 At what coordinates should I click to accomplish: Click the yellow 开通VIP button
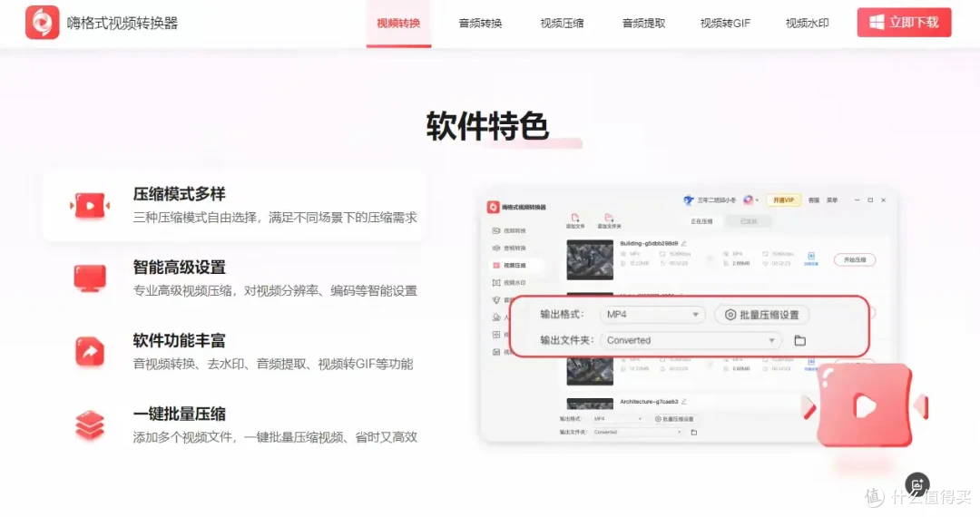pyautogui.click(x=783, y=200)
